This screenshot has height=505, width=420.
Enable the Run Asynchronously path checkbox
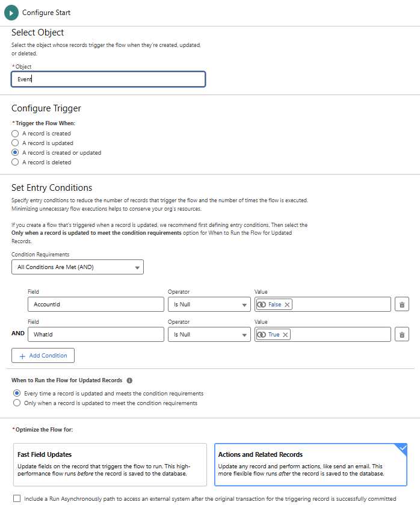(x=16, y=498)
